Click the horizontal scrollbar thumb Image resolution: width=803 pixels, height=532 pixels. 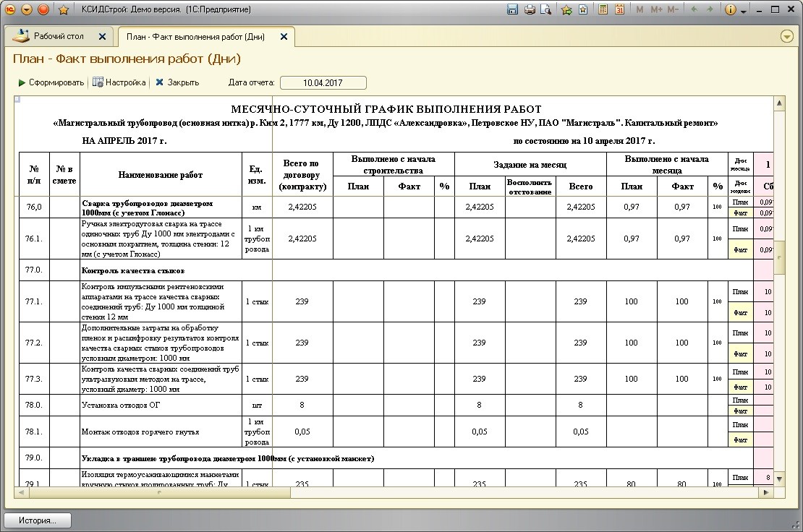(x=159, y=493)
